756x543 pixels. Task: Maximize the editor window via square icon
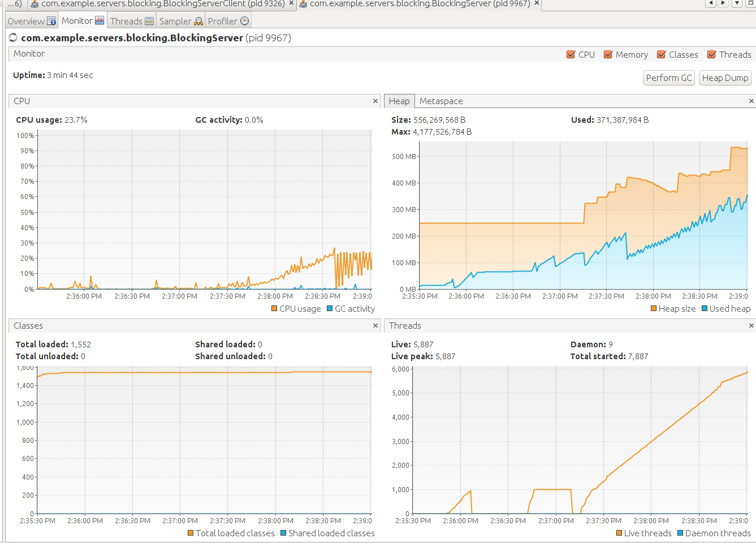(x=751, y=3)
